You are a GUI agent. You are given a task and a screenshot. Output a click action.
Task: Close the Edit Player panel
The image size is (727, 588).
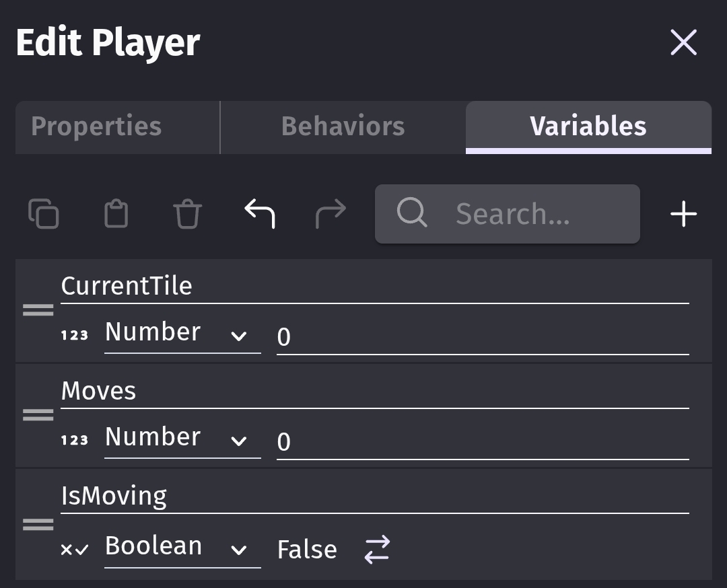click(x=683, y=43)
